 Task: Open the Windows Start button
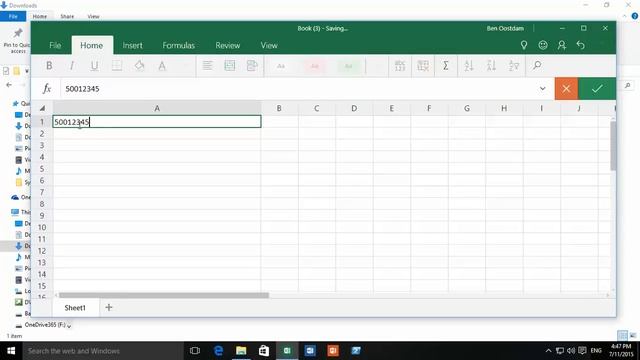point(11,351)
